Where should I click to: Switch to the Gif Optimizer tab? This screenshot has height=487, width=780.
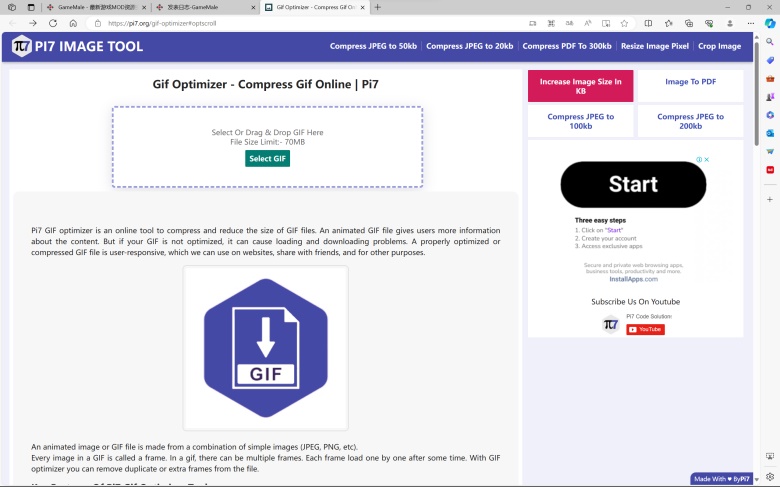pyautogui.click(x=312, y=7)
